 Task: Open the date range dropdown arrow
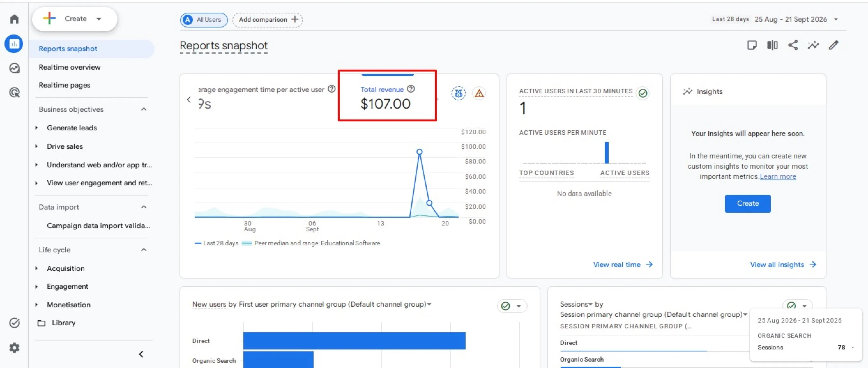click(x=836, y=19)
